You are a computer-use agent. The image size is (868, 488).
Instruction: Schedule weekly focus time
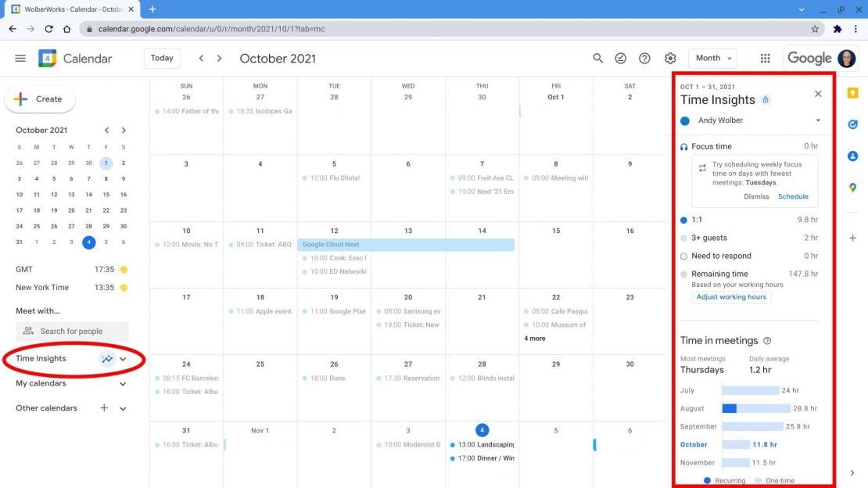click(x=793, y=196)
